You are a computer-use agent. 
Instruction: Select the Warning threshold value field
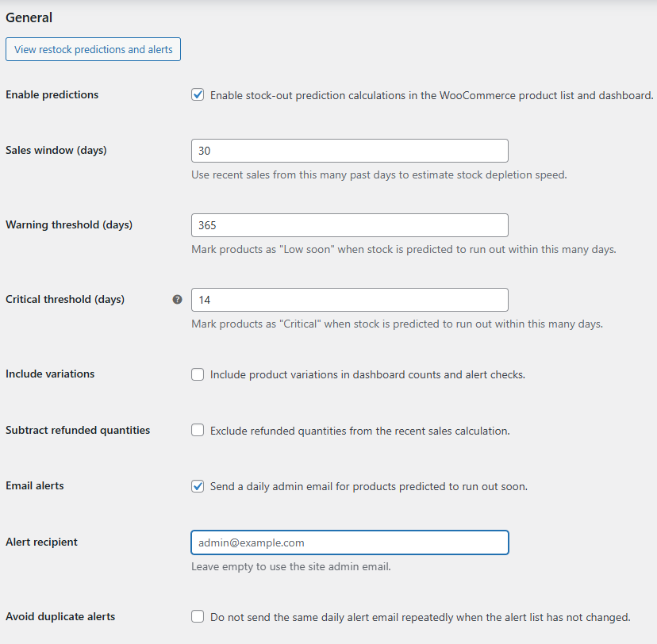349,225
